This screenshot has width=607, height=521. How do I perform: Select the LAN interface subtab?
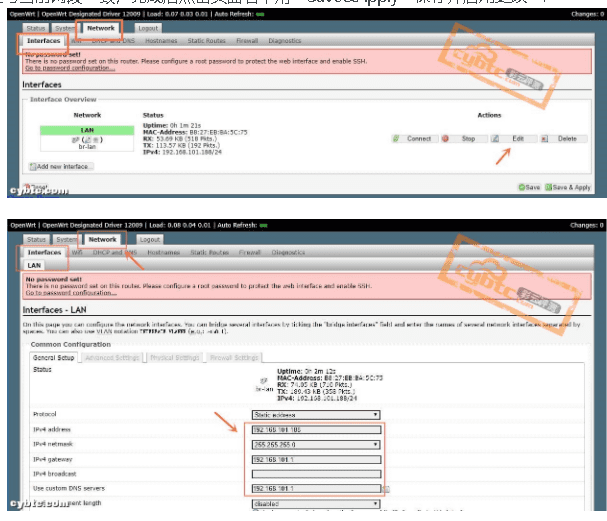34,266
